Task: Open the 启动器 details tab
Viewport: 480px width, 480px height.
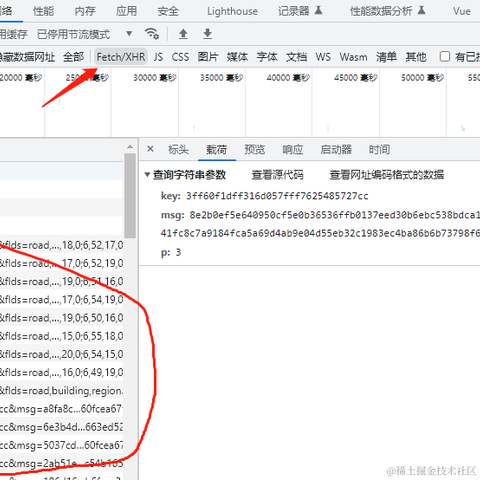Action: 336,149
